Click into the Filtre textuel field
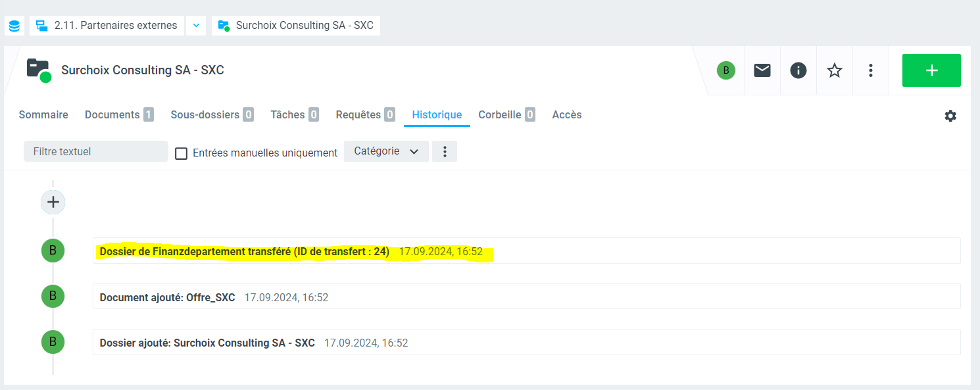Screen dimensions: 980x390 (x=96, y=151)
